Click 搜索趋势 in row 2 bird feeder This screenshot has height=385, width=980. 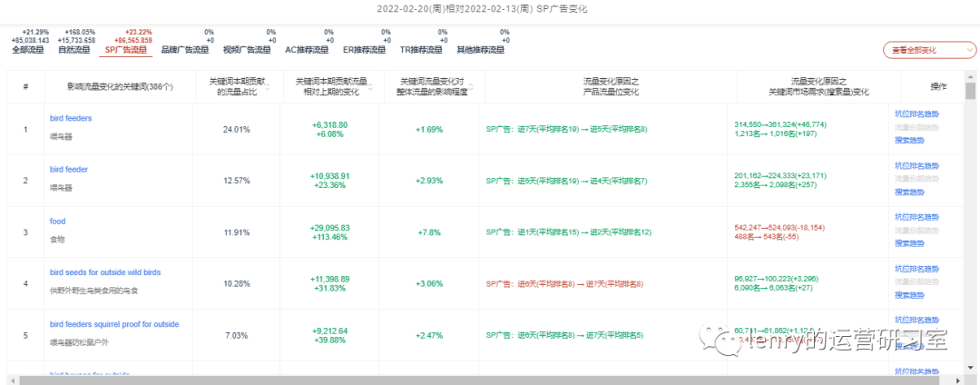pos(909,192)
